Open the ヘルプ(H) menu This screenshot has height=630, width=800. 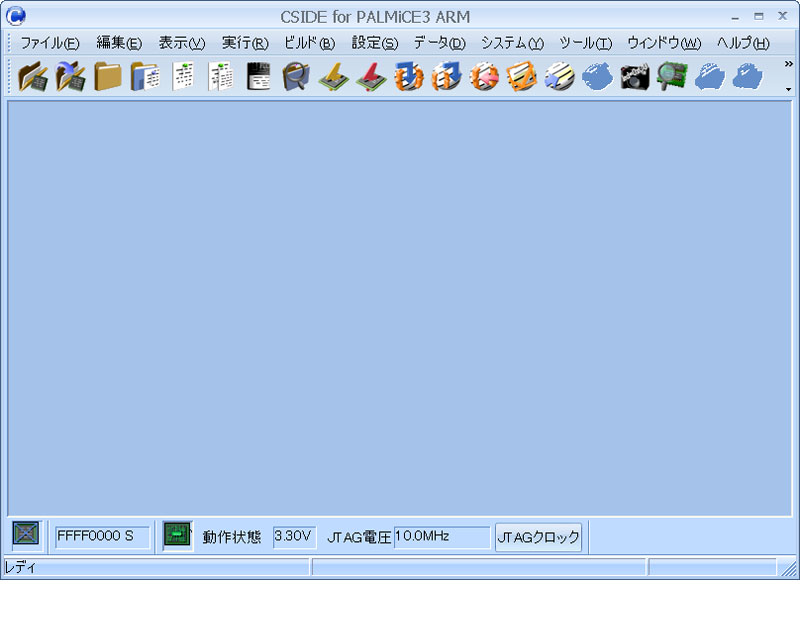pyautogui.click(x=743, y=43)
